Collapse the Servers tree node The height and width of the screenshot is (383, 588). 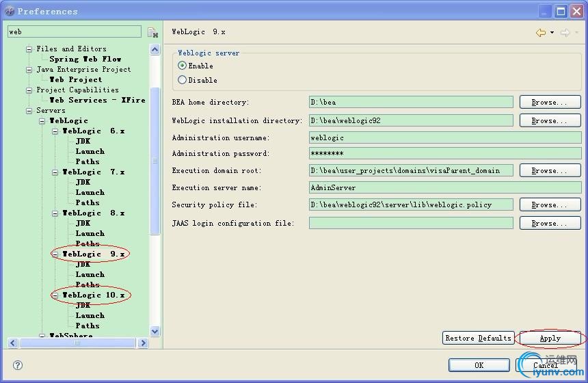[29, 111]
